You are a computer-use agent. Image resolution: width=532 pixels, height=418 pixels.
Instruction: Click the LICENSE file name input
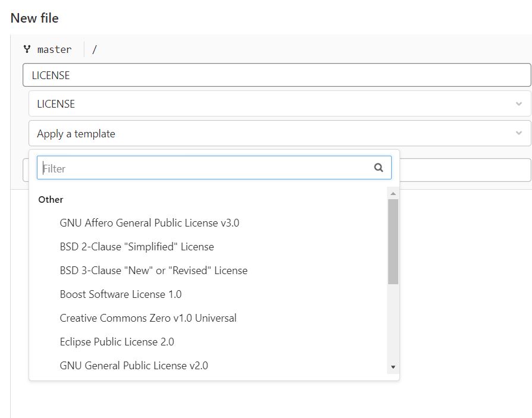pyautogui.click(x=276, y=75)
